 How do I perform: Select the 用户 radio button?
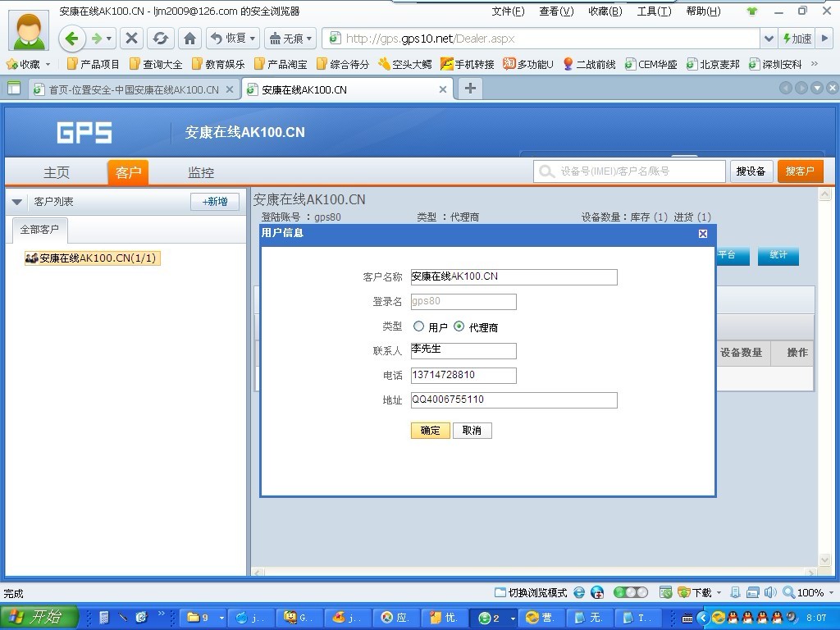click(419, 326)
